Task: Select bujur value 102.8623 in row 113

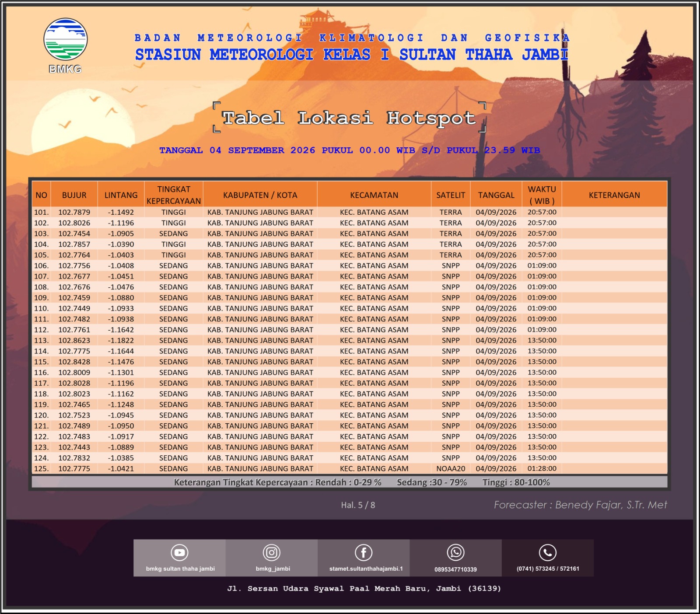Action: click(x=74, y=340)
